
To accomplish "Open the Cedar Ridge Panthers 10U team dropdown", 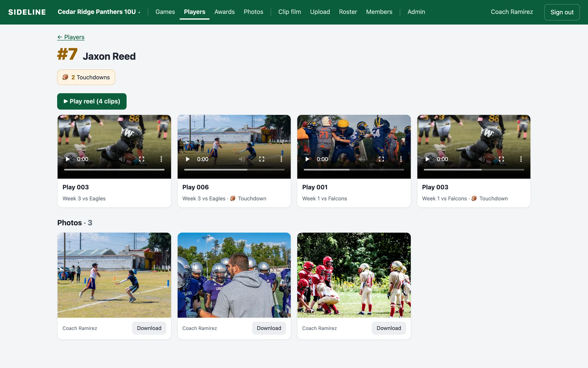I will click(99, 12).
